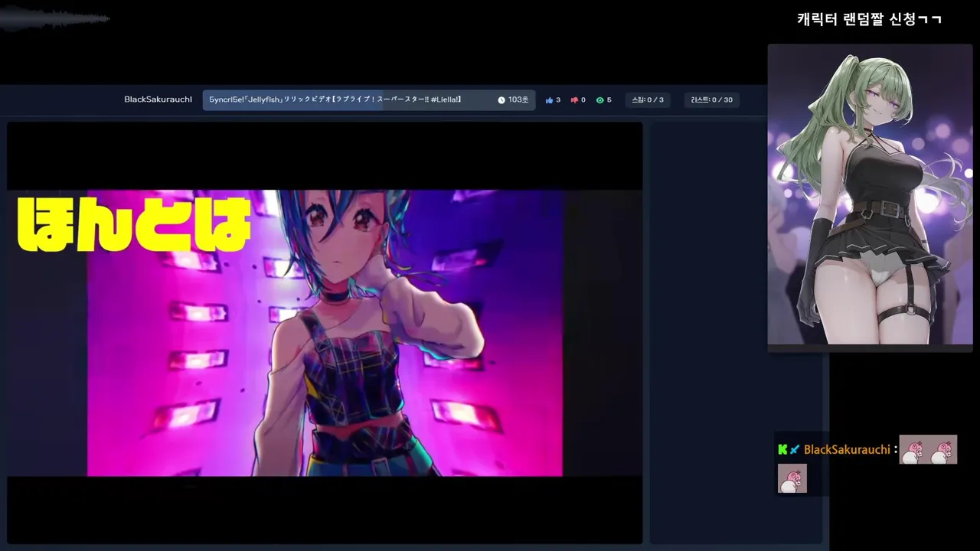Viewport: 980px width, 551px height.
Task: Click the Jellyfish lyric video player
Action: click(325, 333)
